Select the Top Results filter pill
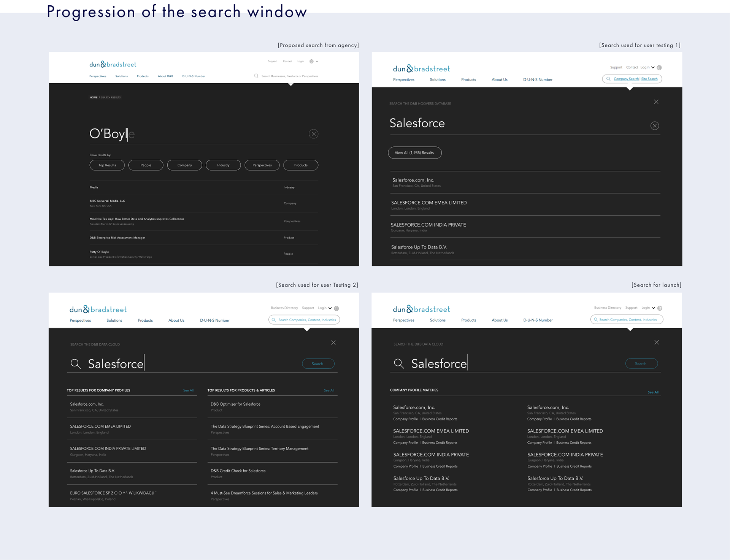This screenshot has width=730, height=560. 107,165
